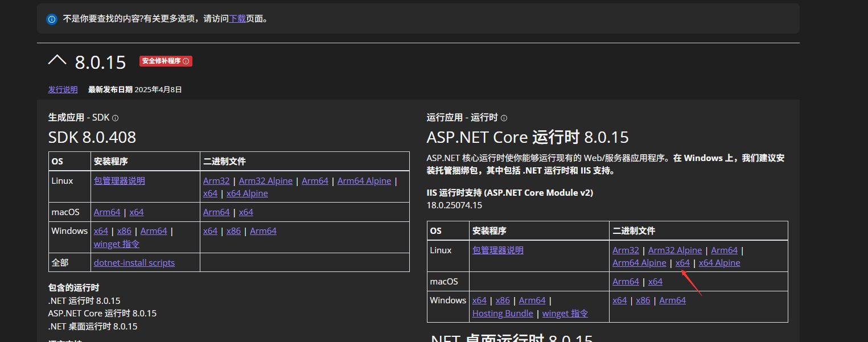Download ASP.NET Core Windows x64 installer
The width and height of the screenshot is (868, 342).
(479, 300)
